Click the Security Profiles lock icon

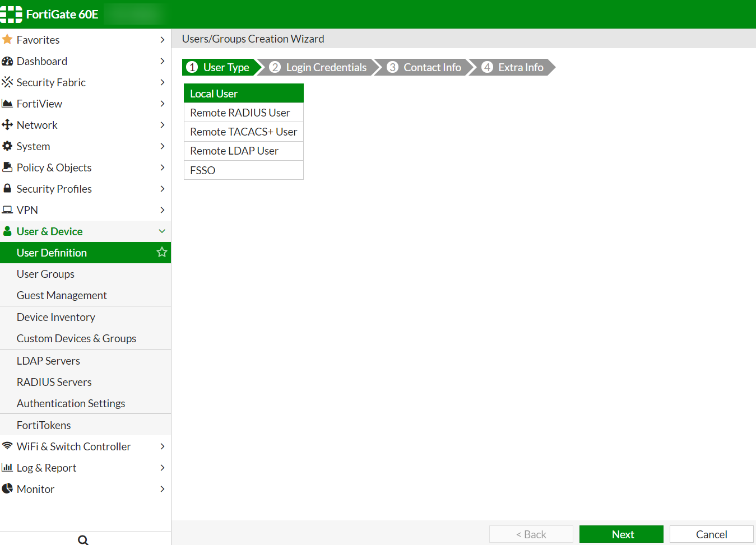(x=7, y=188)
